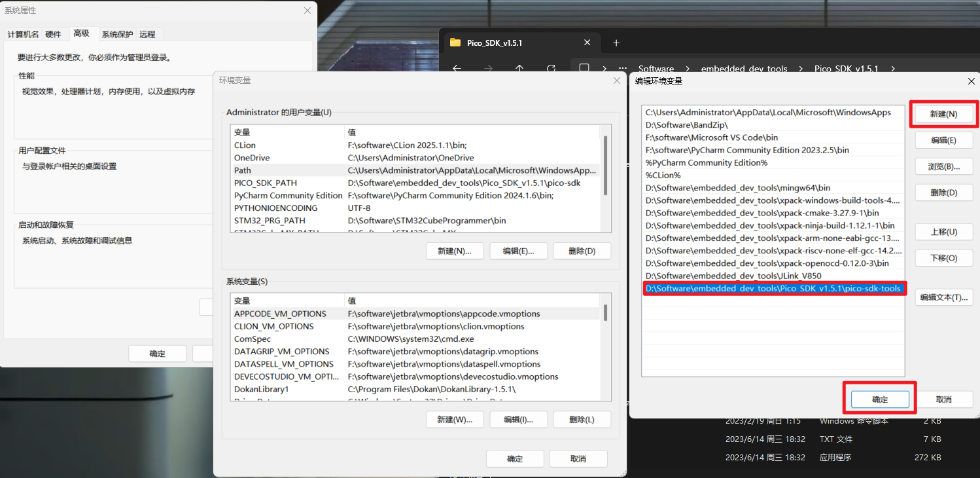Image resolution: width=980 pixels, height=478 pixels.
Task: Click the 编辑文本(T) button
Action: point(943,297)
